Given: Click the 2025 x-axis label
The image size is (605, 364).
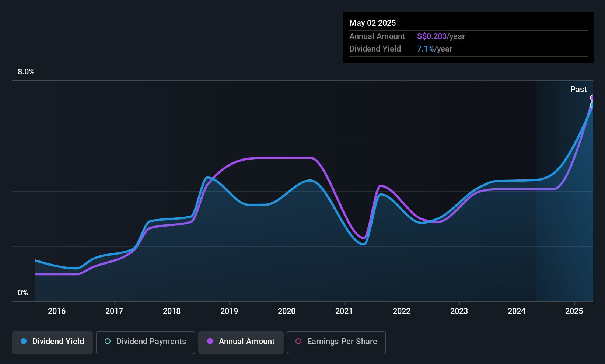Looking at the screenshot, I should click(x=574, y=311).
